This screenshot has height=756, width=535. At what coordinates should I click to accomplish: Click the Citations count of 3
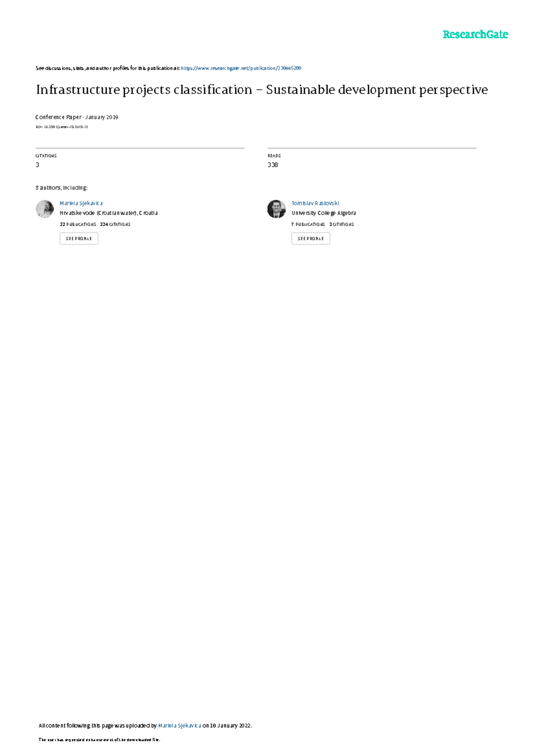(37, 165)
